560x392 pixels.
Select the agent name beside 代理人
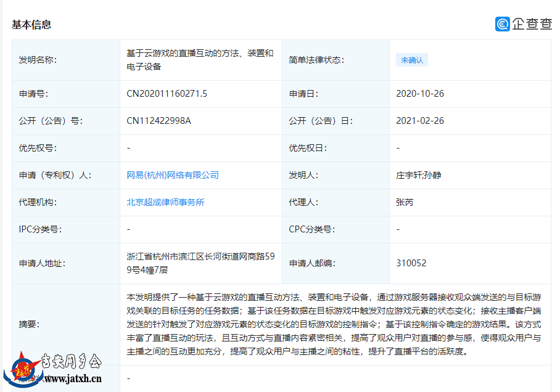tap(405, 202)
